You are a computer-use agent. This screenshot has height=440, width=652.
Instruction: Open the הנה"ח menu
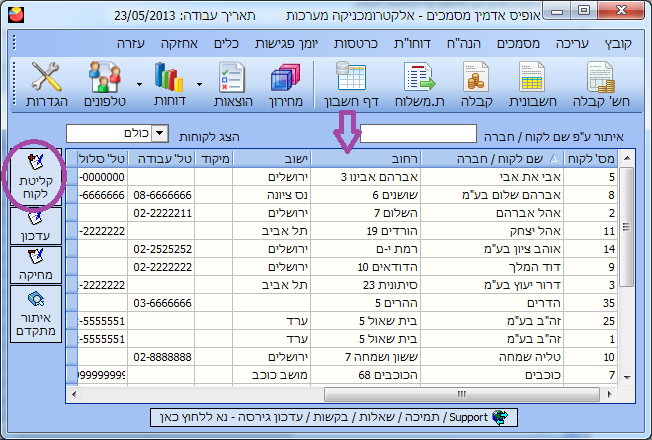(464, 43)
